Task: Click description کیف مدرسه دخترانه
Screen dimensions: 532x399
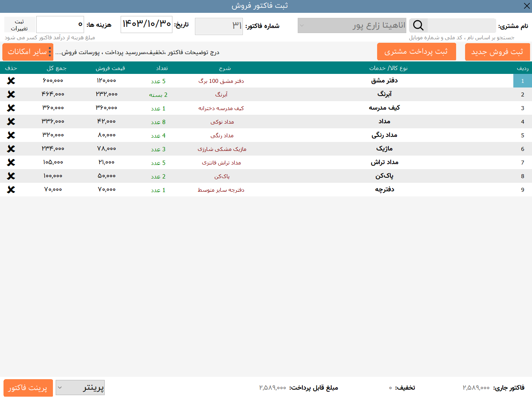Action: coord(221,108)
